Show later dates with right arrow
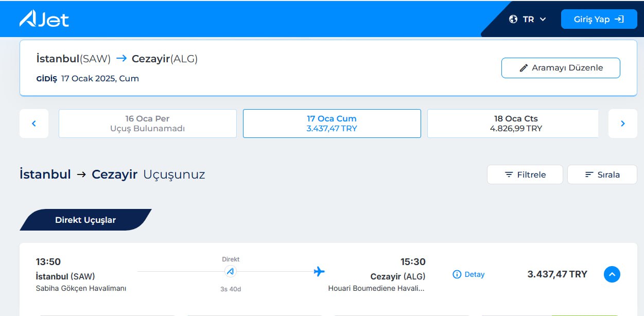 [622, 124]
